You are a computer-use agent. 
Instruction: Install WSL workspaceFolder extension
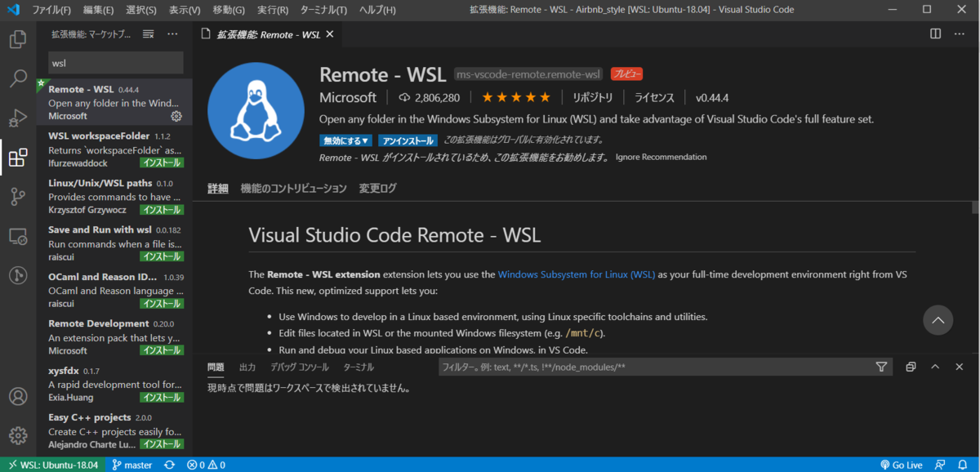click(161, 163)
